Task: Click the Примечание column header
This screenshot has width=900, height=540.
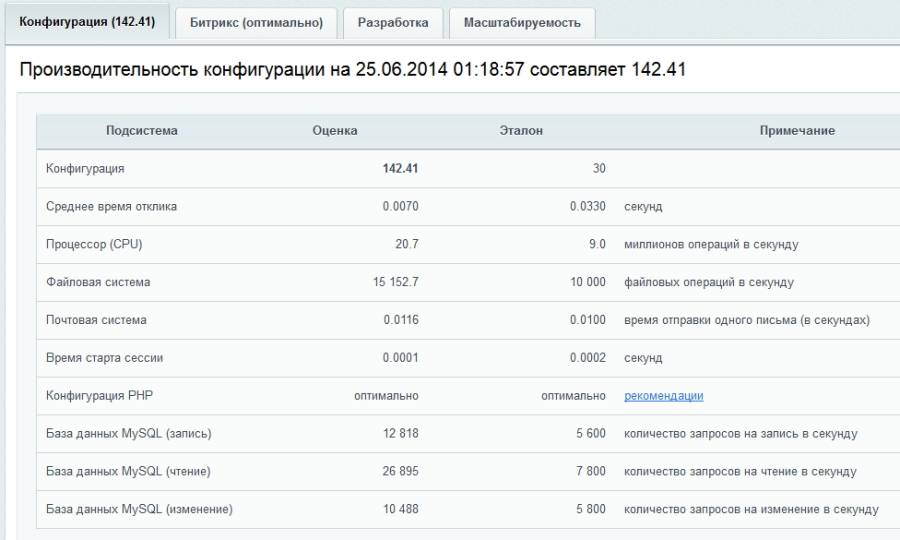Action: click(797, 131)
